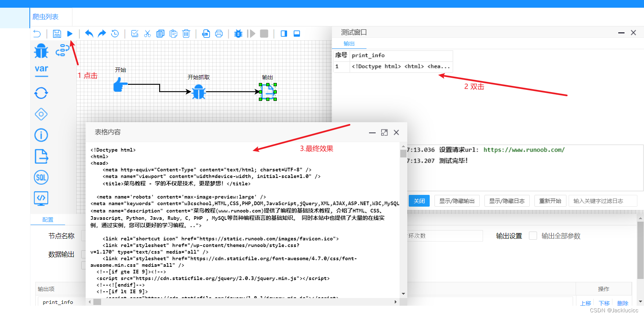Paste node with clipboard icon
The width and height of the screenshot is (644, 316).
pyautogui.click(x=173, y=34)
